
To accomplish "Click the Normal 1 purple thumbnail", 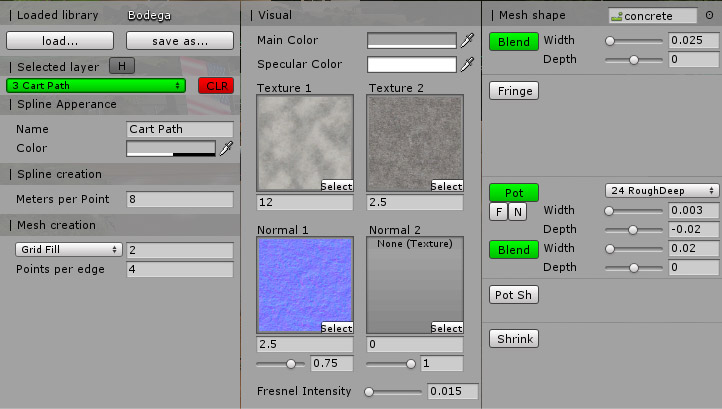I will coord(305,285).
